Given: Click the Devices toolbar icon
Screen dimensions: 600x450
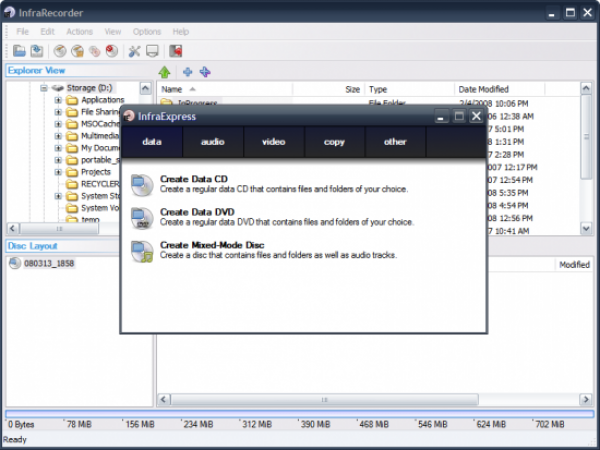Looking at the screenshot, I should 152,51.
